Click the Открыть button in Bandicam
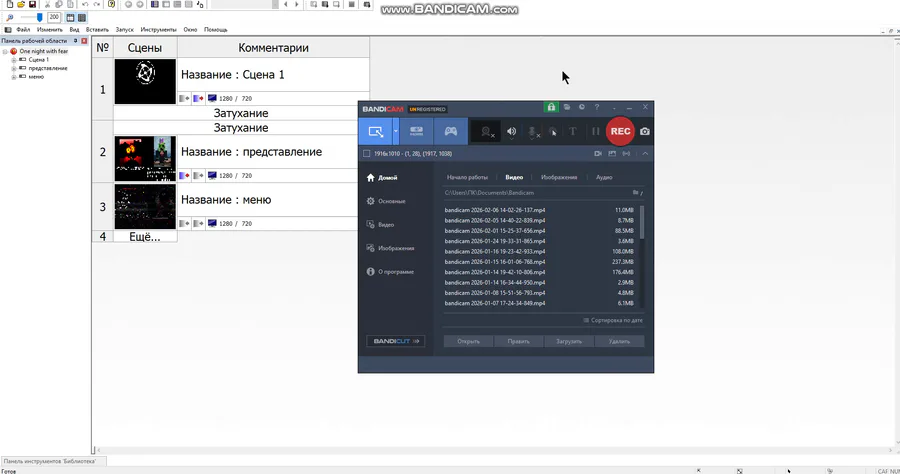 tap(468, 341)
